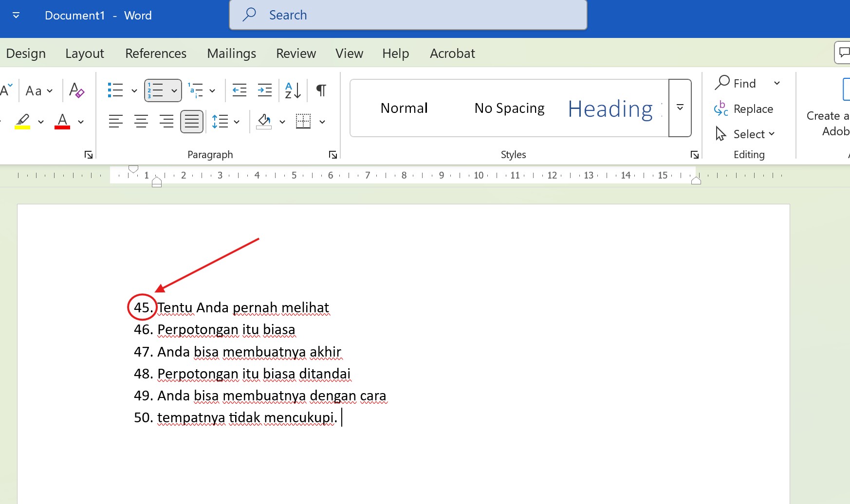Apply the No Spacing style
This screenshot has width=850, height=504.
click(x=509, y=108)
